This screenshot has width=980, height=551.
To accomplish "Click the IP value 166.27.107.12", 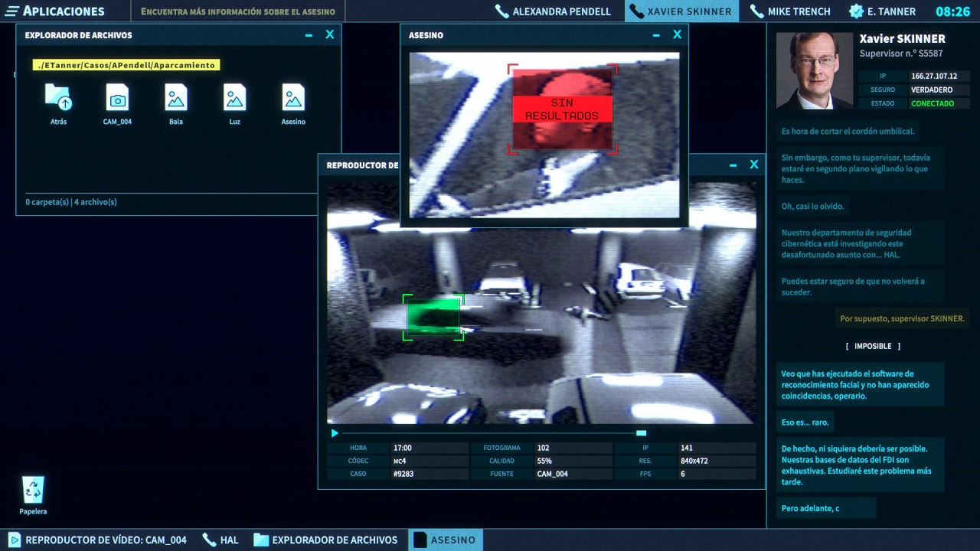I will 939,77.
